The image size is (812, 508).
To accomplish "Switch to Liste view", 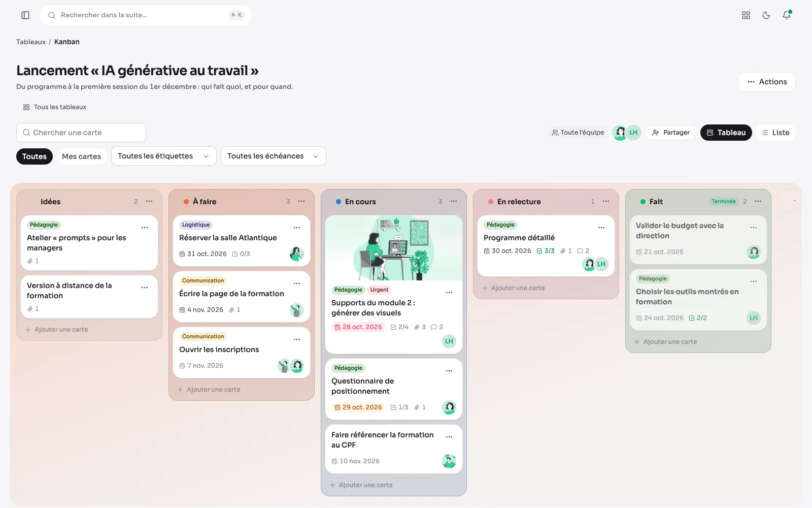I will click(775, 133).
